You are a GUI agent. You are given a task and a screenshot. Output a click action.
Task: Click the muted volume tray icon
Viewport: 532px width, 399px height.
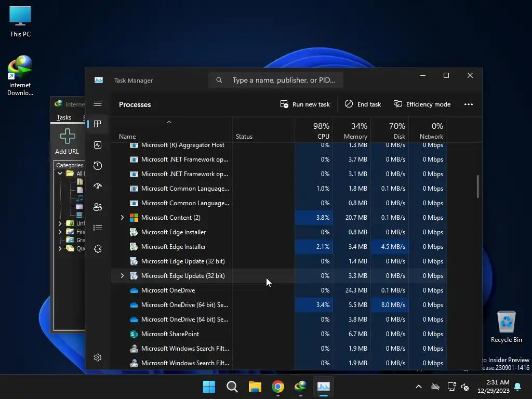click(465, 387)
